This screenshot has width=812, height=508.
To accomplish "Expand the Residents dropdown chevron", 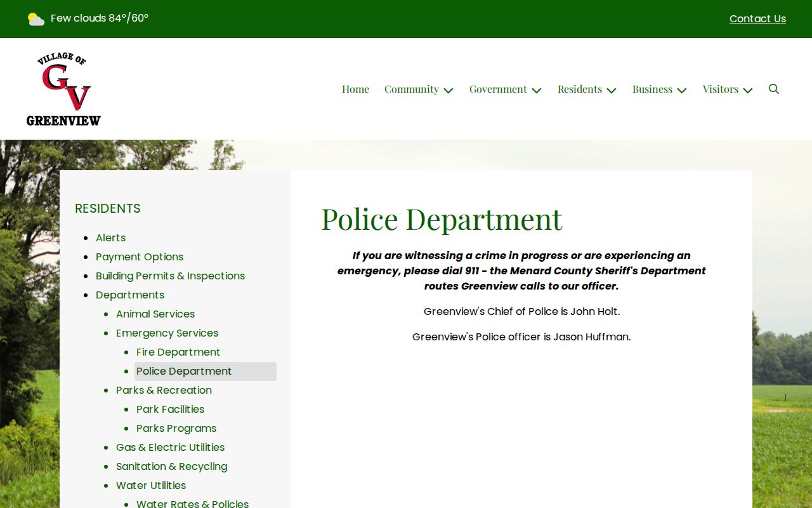I will 612,90.
